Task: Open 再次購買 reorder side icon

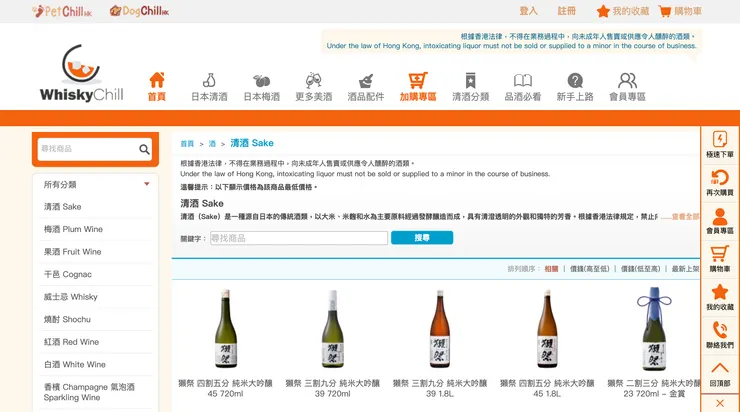Action: pos(720,177)
